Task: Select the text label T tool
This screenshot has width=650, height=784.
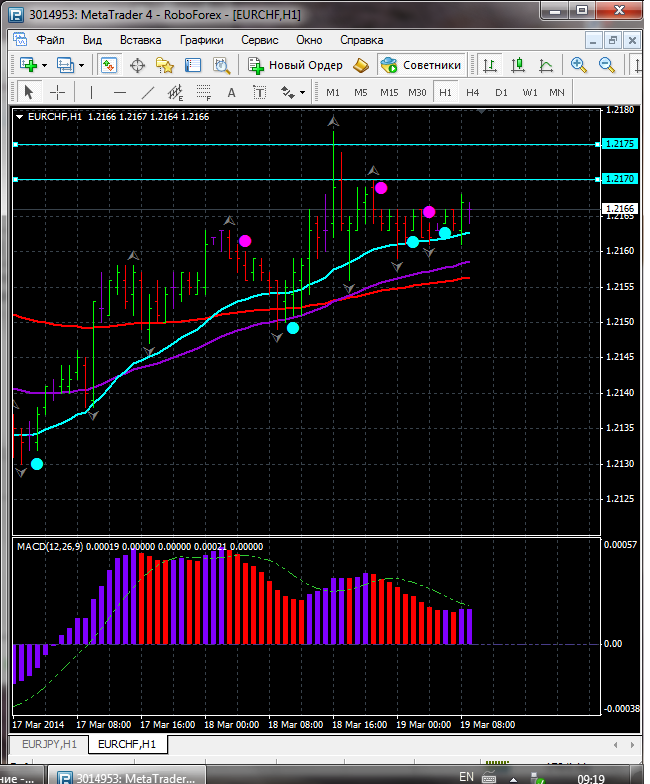Action: click(x=260, y=92)
